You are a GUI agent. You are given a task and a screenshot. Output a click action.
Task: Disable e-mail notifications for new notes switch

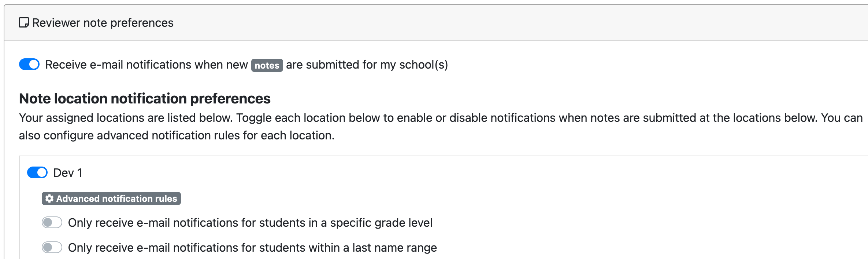click(29, 64)
